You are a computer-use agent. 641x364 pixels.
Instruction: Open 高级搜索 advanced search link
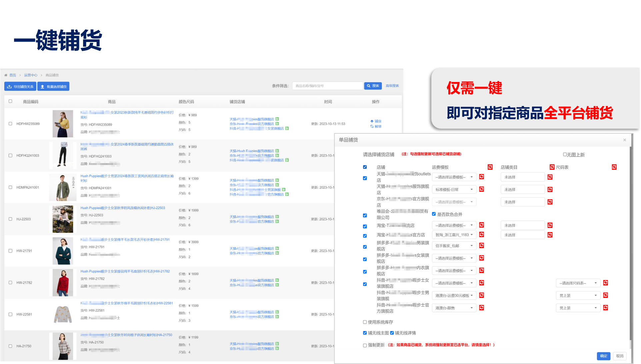click(x=392, y=86)
